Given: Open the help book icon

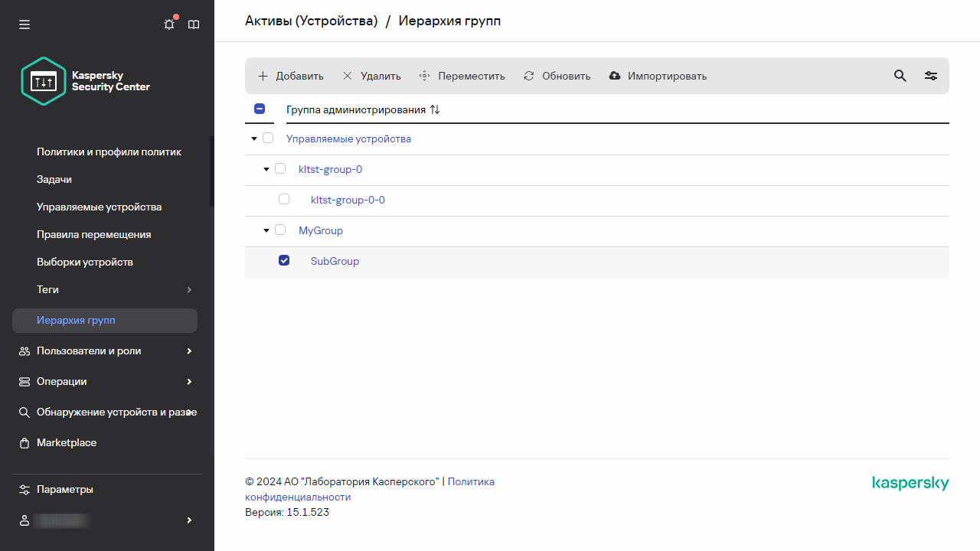Looking at the screenshot, I should coord(194,24).
